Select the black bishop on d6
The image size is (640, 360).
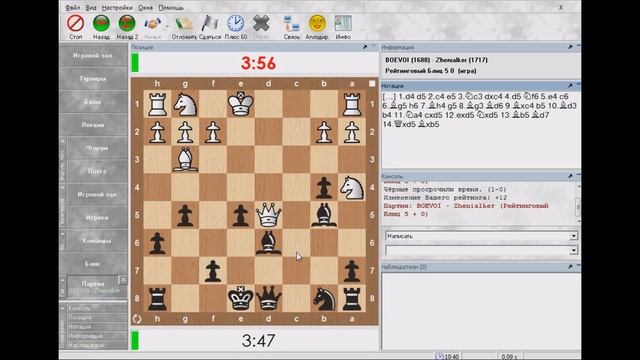click(268, 242)
